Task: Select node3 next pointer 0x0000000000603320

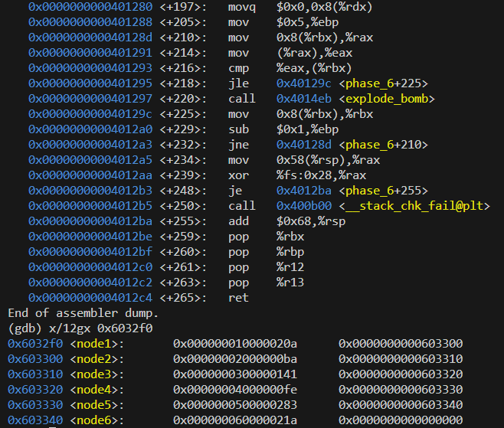Action: point(401,374)
